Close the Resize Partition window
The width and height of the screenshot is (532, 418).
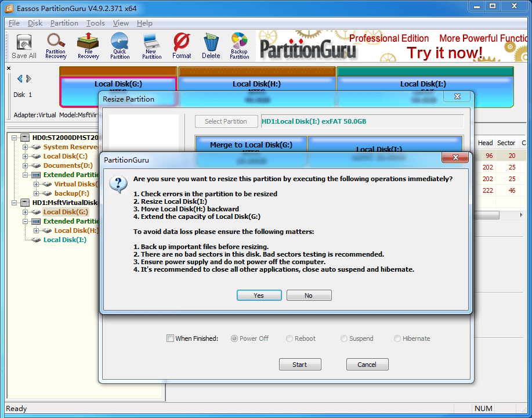point(457,96)
